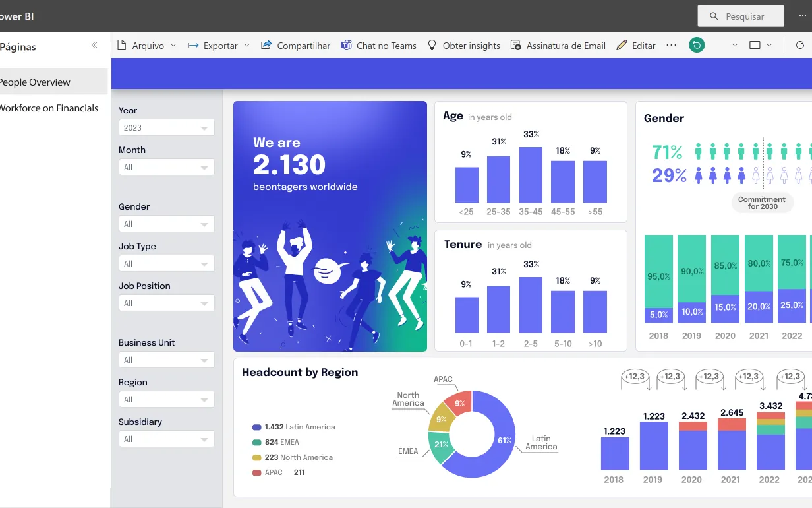Click the beontagers illustration card
812x508 pixels.
click(330, 226)
